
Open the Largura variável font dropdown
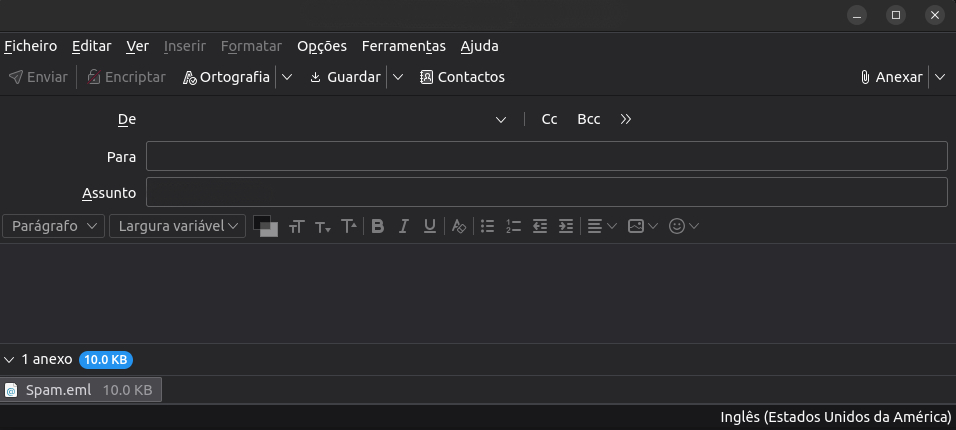point(177,226)
